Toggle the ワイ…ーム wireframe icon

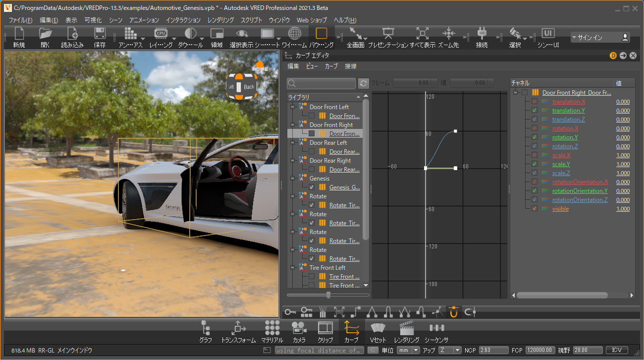pos(295,34)
